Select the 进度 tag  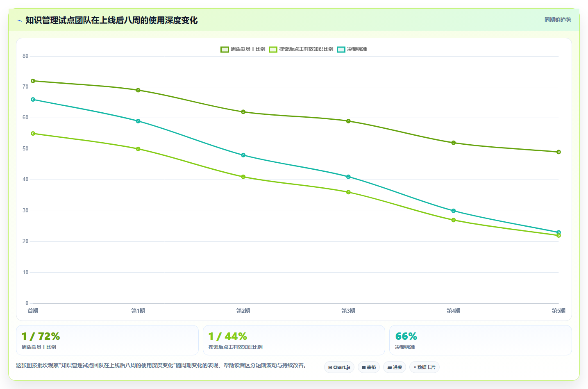395,367
